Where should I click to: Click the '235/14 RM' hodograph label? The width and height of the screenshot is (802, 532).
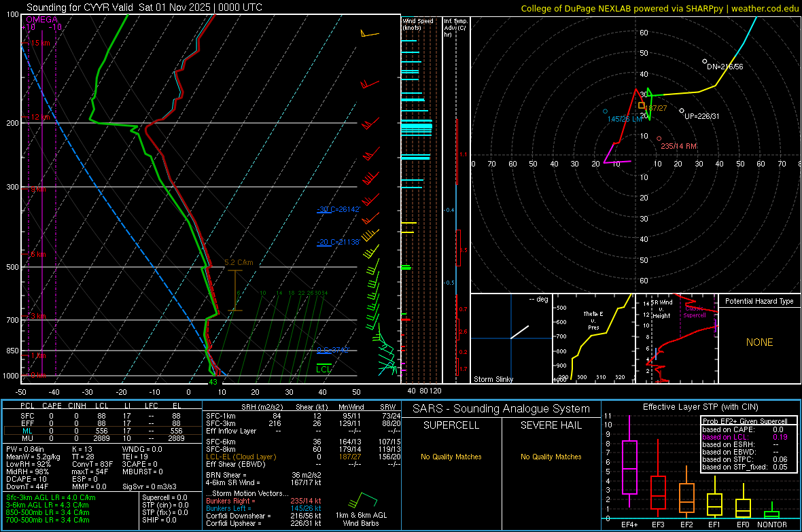click(x=679, y=146)
